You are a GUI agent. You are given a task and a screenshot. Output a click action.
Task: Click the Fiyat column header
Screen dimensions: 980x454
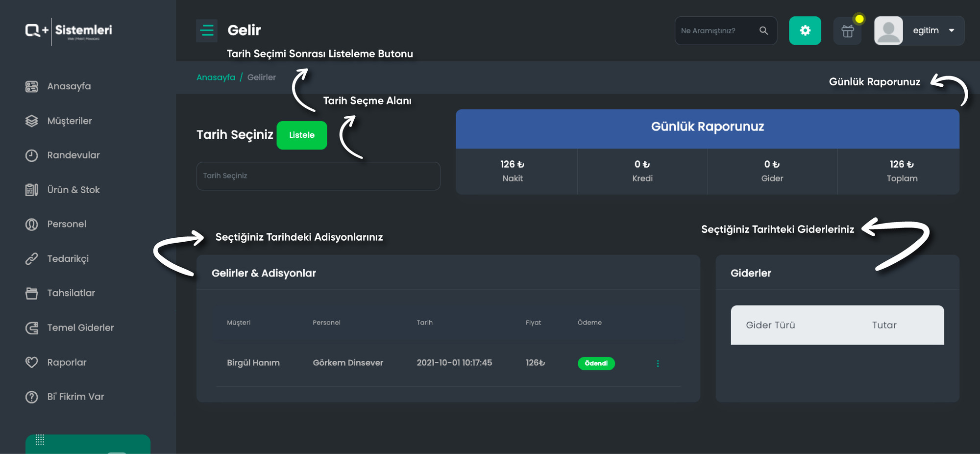534,323
